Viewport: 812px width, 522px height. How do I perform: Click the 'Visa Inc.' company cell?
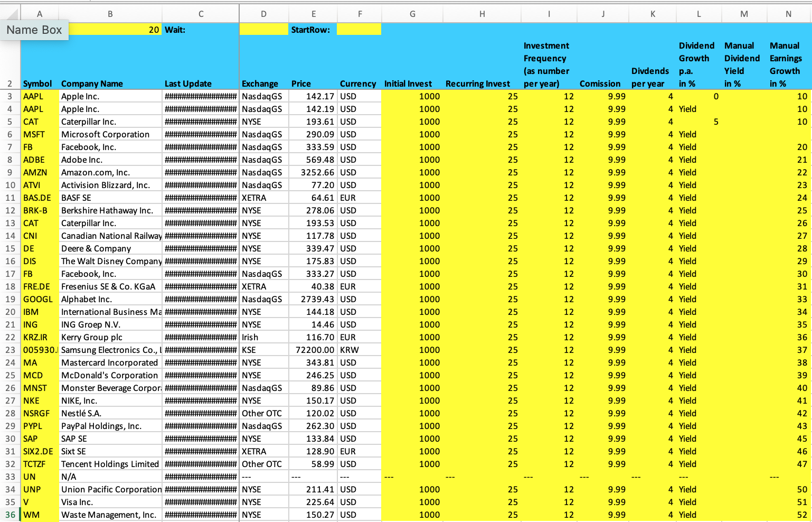coord(110,502)
